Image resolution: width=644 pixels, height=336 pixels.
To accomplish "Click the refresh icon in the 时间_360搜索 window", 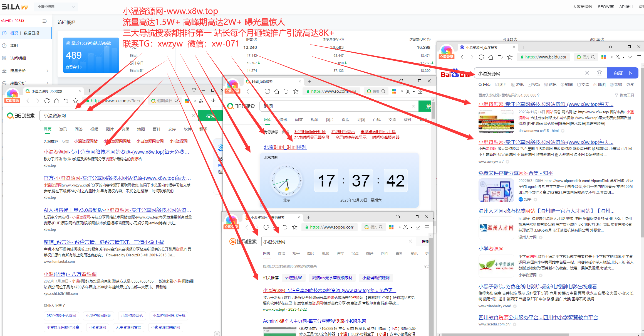I will (x=267, y=91).
